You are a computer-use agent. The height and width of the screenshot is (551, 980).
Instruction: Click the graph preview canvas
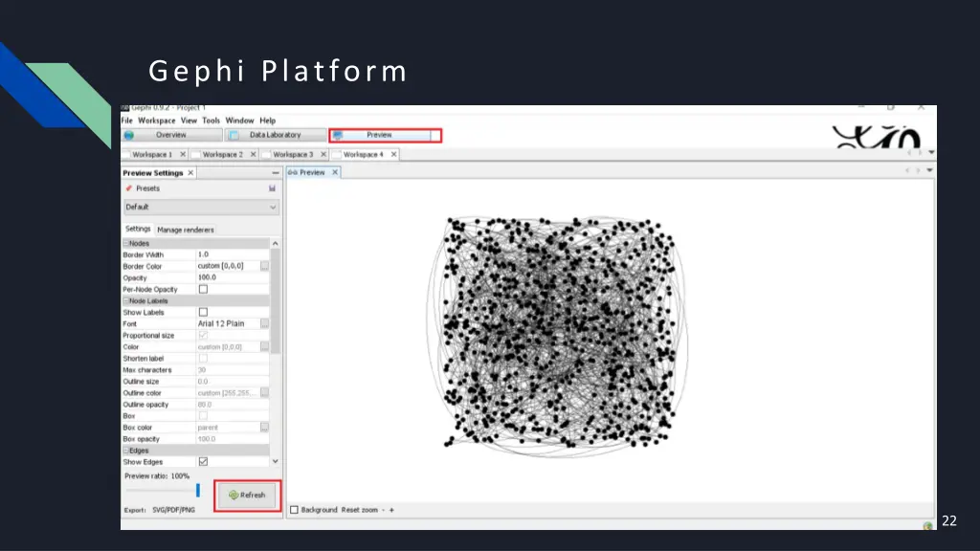point(610,341)
